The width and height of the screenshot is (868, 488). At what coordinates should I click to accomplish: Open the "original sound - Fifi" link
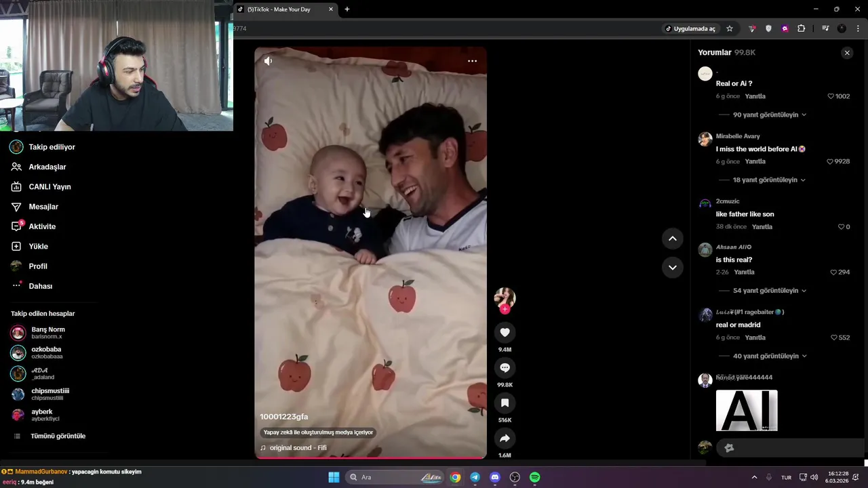point(298,448)
